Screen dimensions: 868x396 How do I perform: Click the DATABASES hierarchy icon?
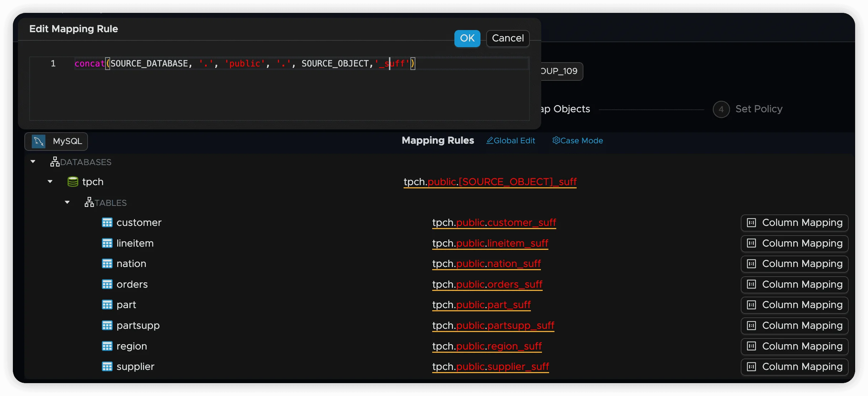(55, 162)
